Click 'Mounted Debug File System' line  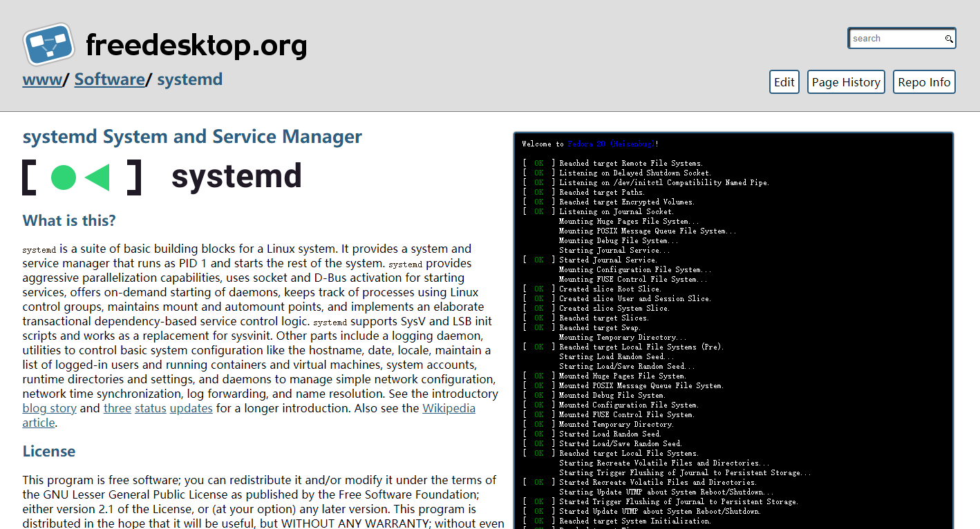pos(594,396)
